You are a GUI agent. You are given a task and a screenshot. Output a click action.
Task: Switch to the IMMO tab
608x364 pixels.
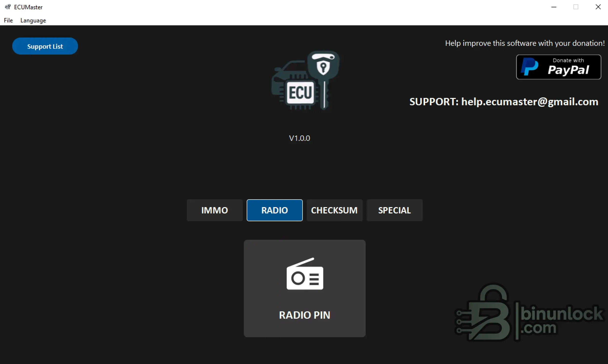click(x=215, y=210)
